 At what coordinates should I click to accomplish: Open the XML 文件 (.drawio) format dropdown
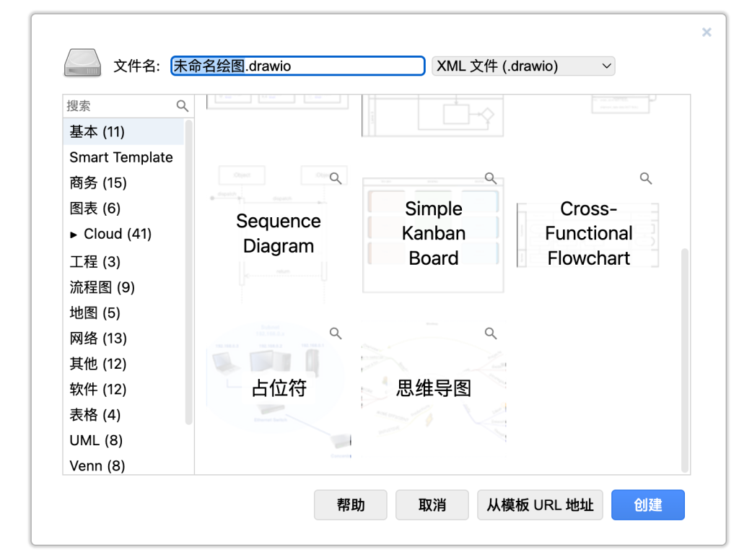[523, 66]
